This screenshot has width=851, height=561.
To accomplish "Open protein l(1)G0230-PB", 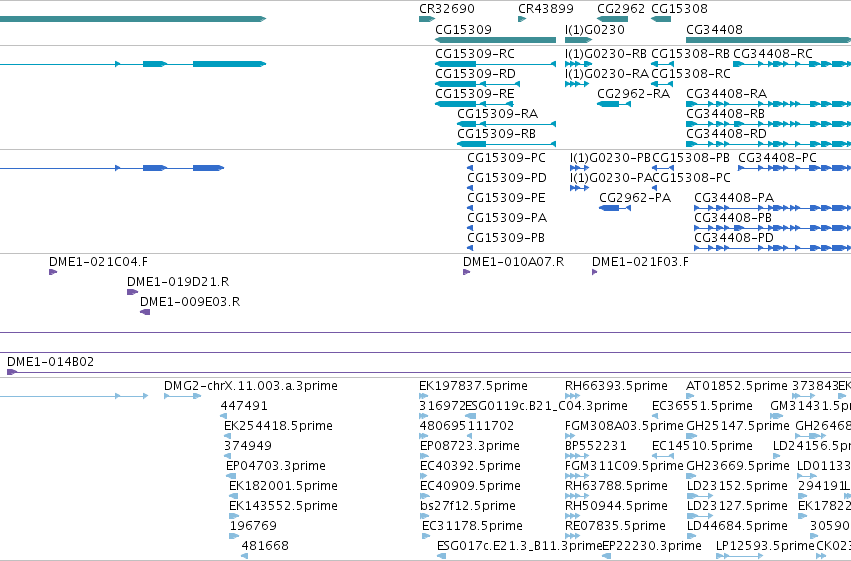I will point(580,168).
